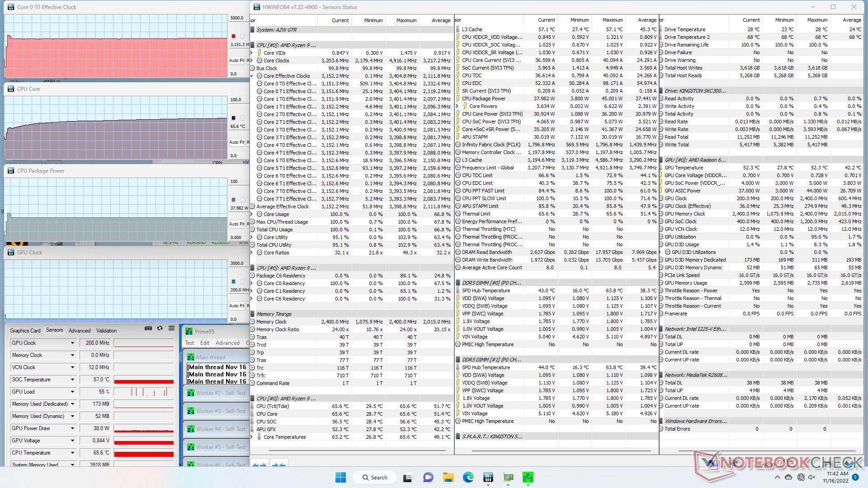This screenshot has width=868, height=488.
Task: Expand the Core Temperatures row
Action: 252,437
